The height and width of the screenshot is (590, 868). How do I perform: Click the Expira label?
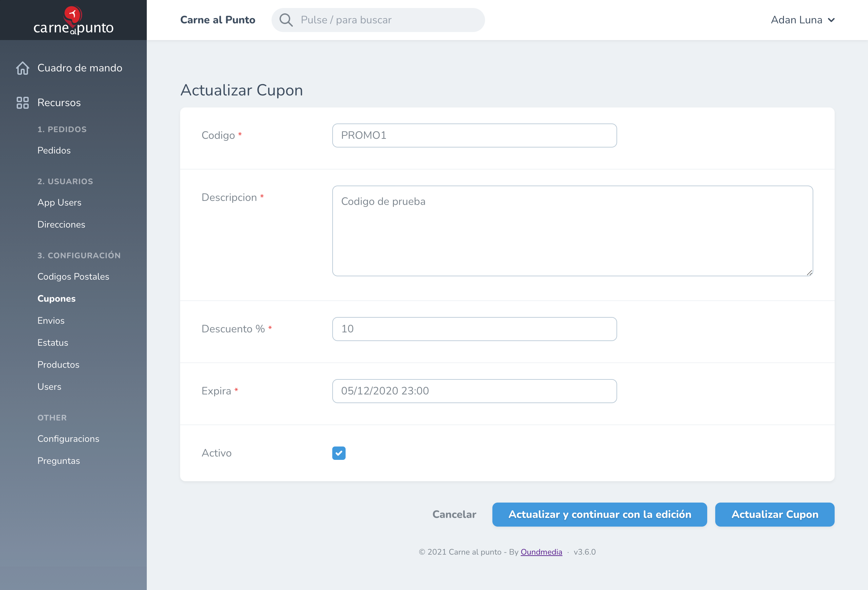point(216,391)
